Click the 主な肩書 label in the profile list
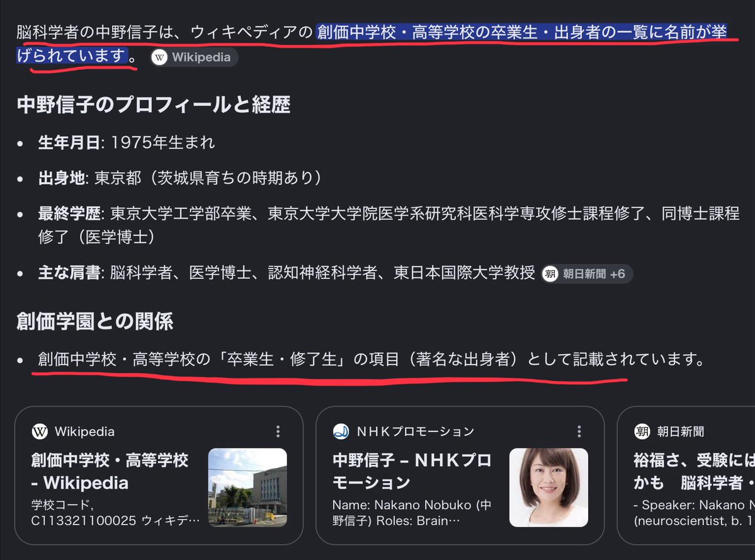Screen dimensions: 755x560 69,273
